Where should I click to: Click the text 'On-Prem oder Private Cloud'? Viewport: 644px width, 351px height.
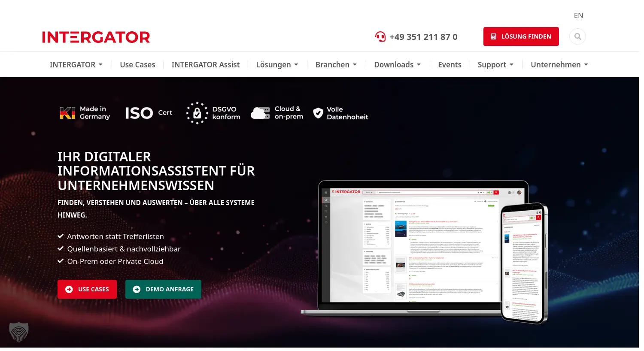115,261
